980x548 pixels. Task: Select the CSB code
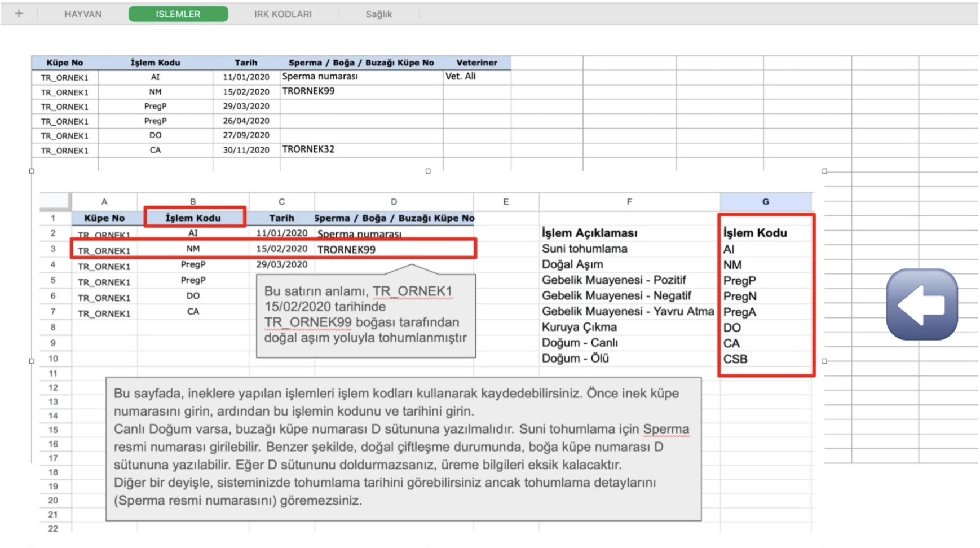tap(735, 359)
